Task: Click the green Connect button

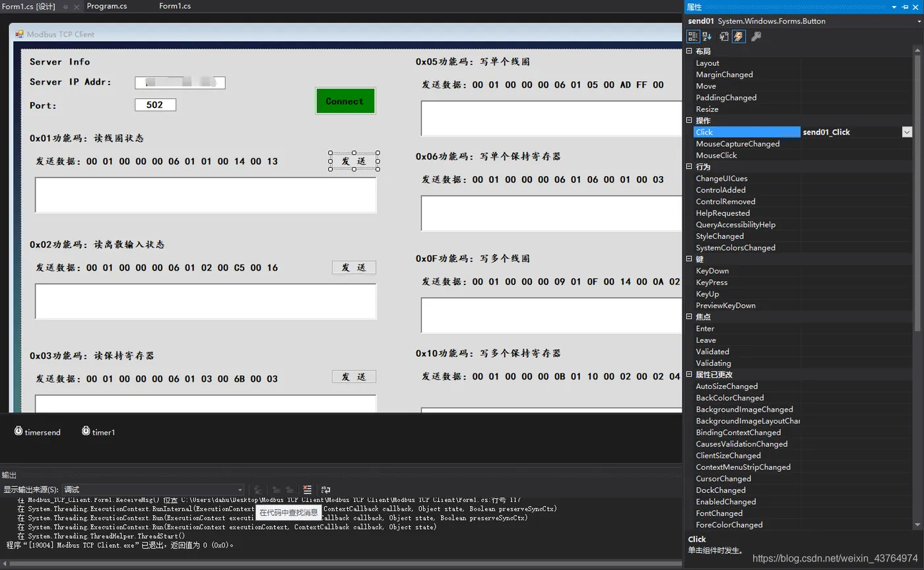Action: 345,101
